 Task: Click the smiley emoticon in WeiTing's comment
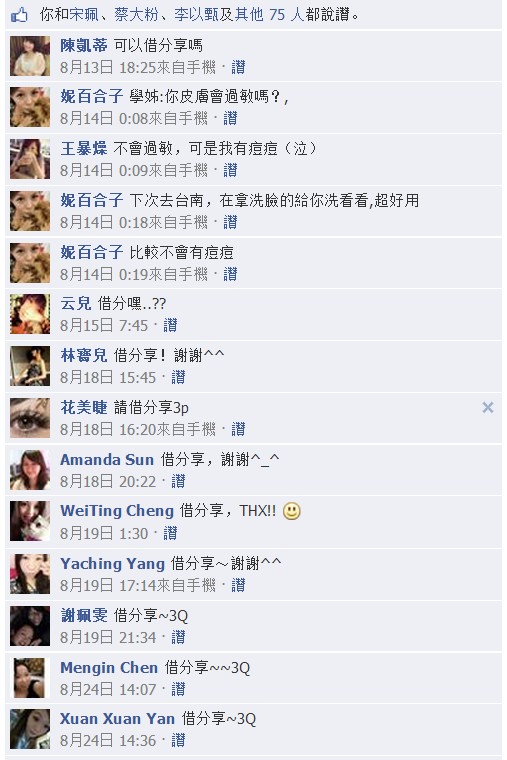[x=291, y=511]
